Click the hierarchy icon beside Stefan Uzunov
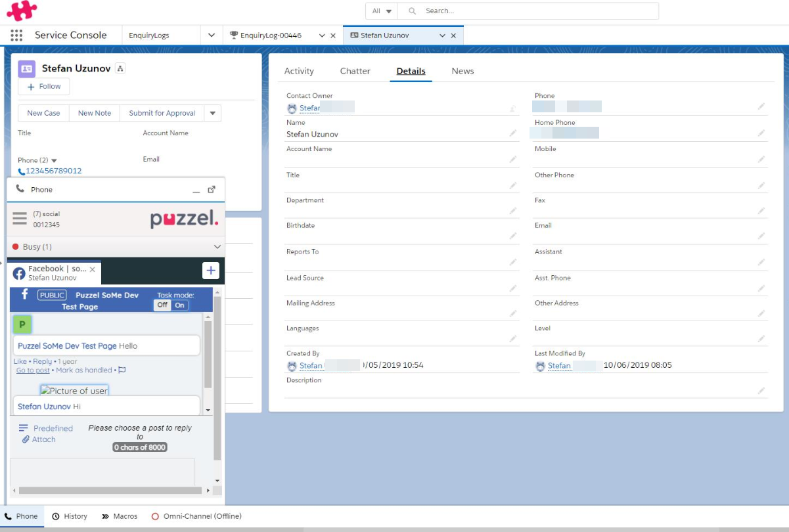Image resolution: width=789 pixels, height=532 pixels. [x=120, y=68]
